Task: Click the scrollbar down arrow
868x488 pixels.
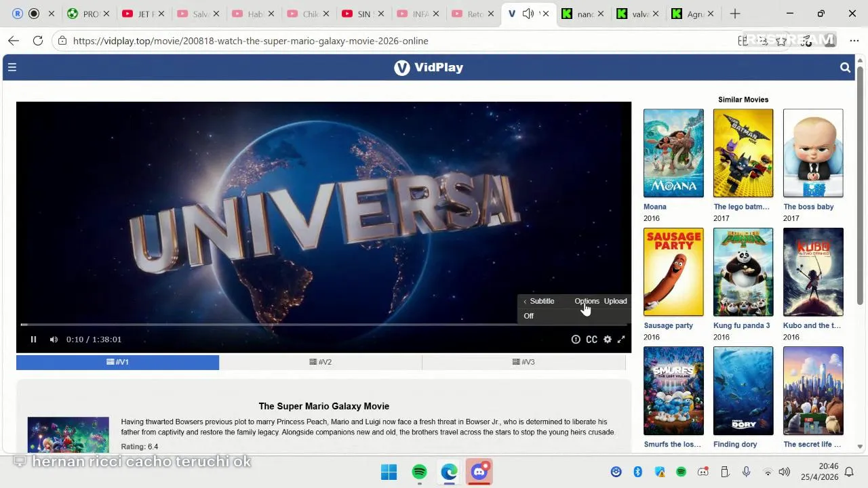Action: pos(860,447)
